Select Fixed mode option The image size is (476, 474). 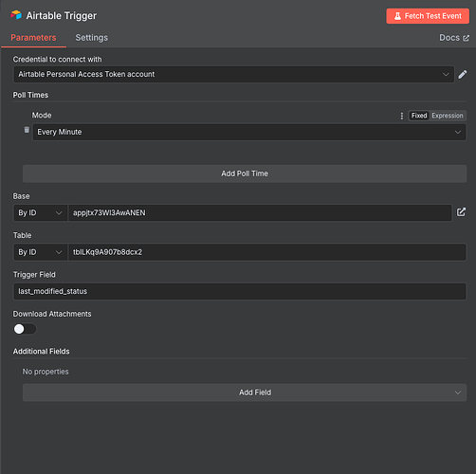coord(419,116)
